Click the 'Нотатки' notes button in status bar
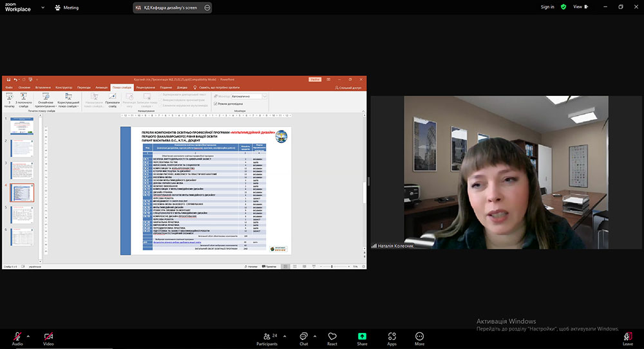This screenshot has height=349, width=644. coord(251,267)
